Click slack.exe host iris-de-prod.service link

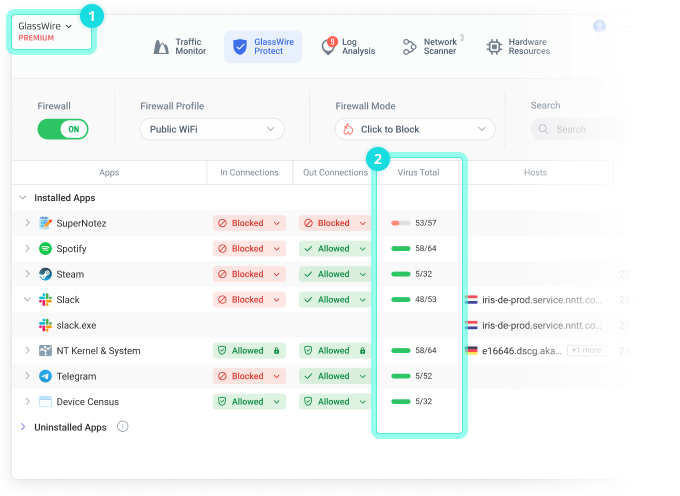coord(542,325)
